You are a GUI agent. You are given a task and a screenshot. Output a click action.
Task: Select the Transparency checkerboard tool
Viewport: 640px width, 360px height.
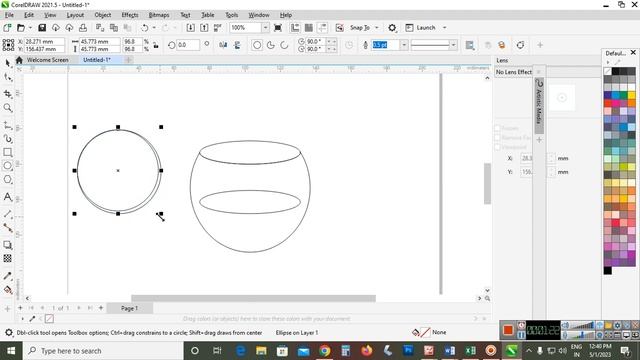click(7, 258)
